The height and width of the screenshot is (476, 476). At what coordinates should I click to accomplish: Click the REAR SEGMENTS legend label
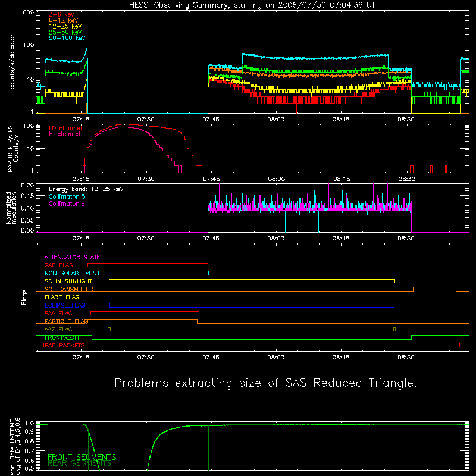tap(79, 464)
